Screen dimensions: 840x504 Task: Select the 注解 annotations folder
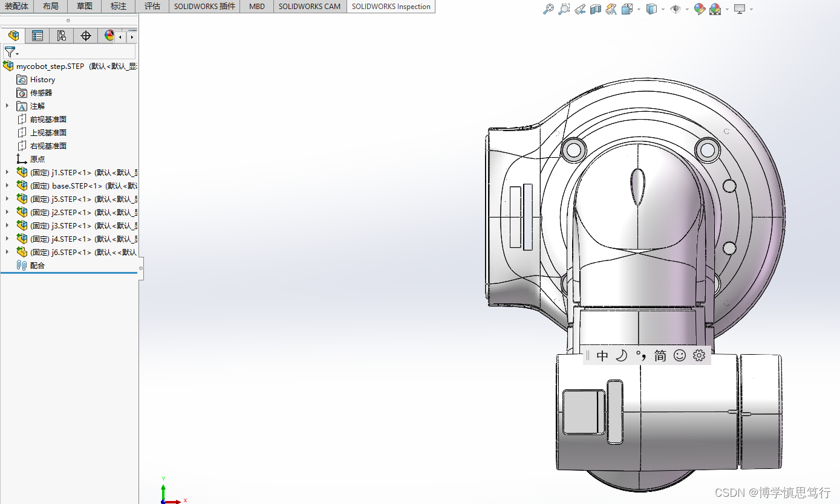[x=31, y=106]
